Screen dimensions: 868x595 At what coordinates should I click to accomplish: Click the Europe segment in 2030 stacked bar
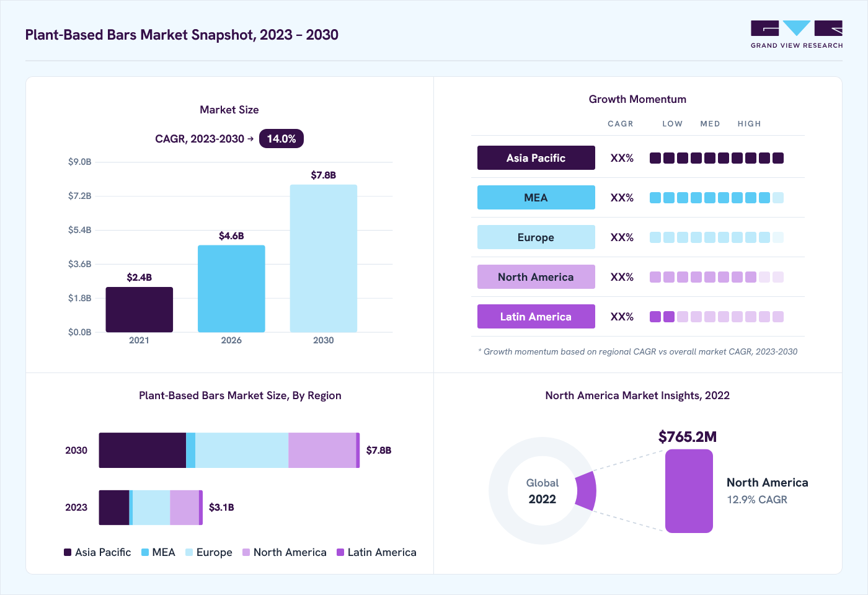pos(242,451)
